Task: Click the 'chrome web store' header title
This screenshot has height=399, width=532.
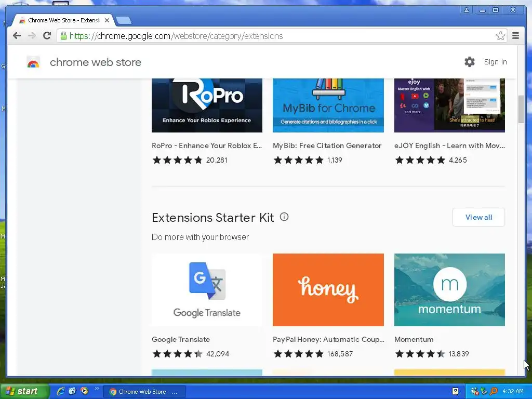Action: pos(96,62)
